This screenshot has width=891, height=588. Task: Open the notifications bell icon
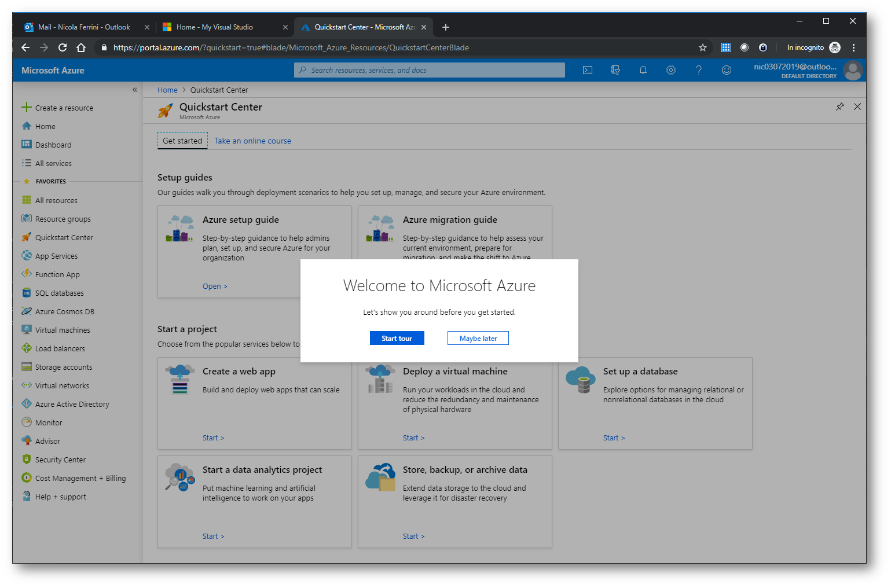point(643,70)
